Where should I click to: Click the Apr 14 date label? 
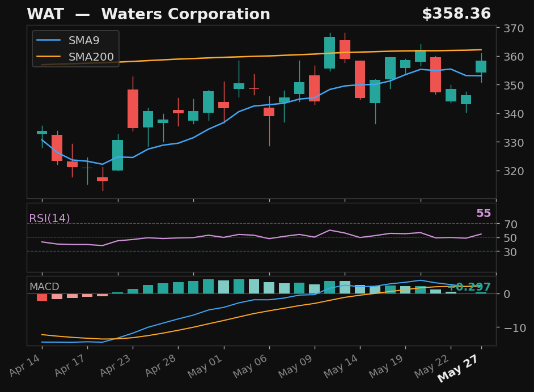tap(25, 365)
